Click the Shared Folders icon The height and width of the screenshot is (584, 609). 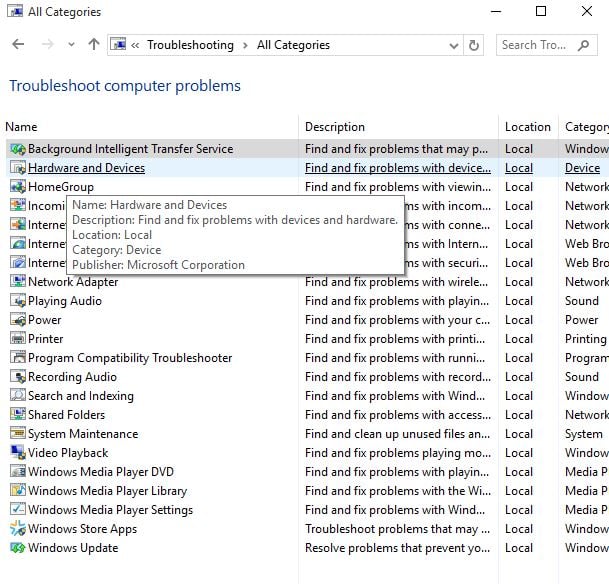[18, 415]
